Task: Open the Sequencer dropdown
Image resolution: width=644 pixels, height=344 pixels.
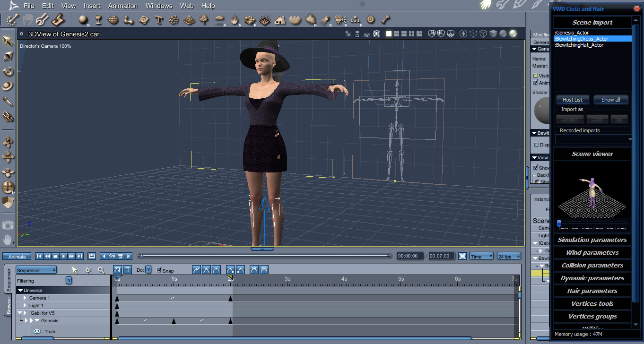Action: [x=36, y=270]
